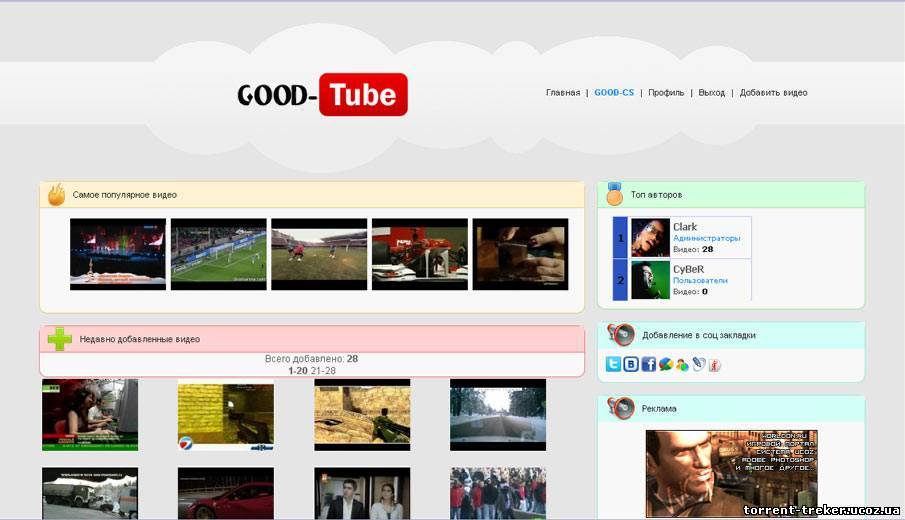The image size is (905, 520).
Task: Log out via Выход
Action: click(712, 92)
